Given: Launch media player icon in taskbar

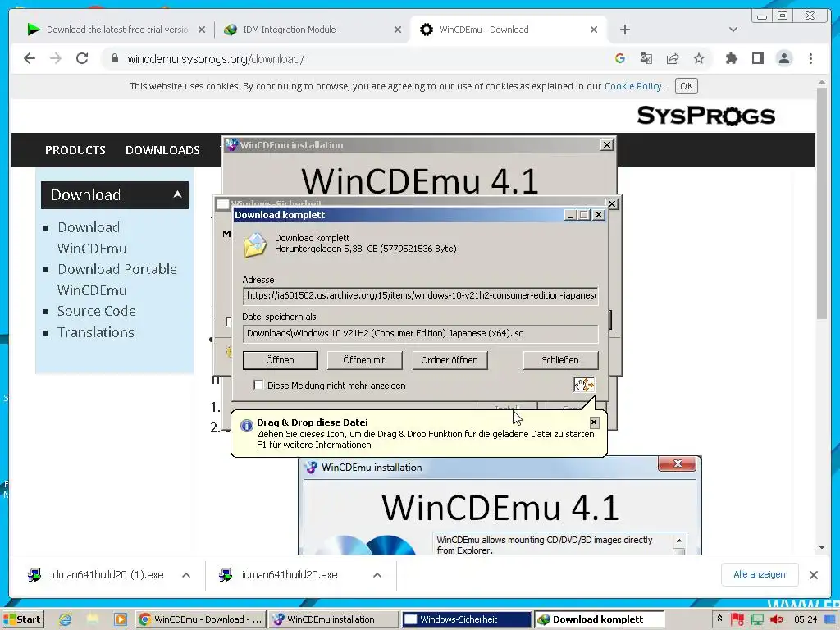Looking at the screenshot, I should coord(121,619).
